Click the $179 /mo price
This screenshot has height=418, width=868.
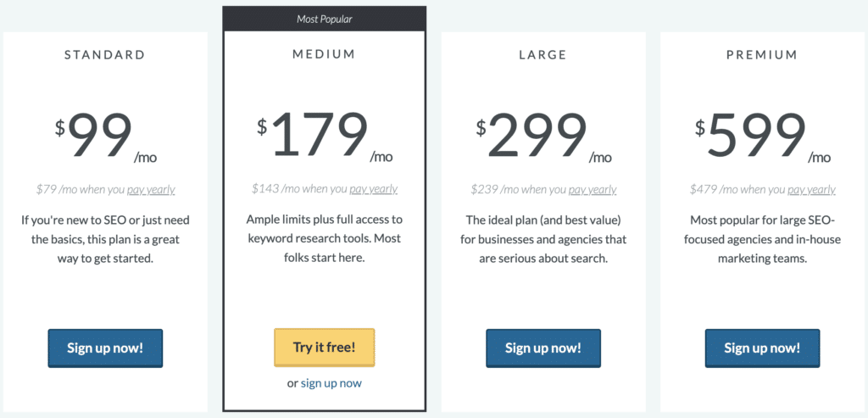click(x=325, y=137)
